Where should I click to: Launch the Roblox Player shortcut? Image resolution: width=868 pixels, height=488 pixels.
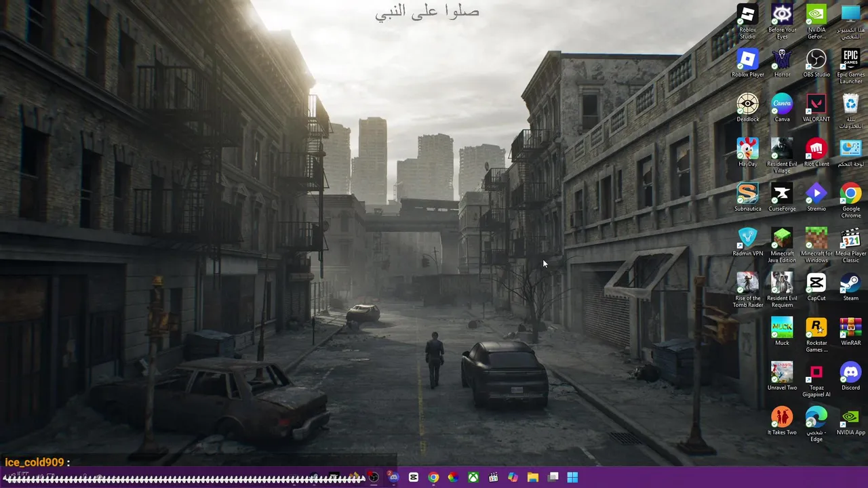(747, 63)
